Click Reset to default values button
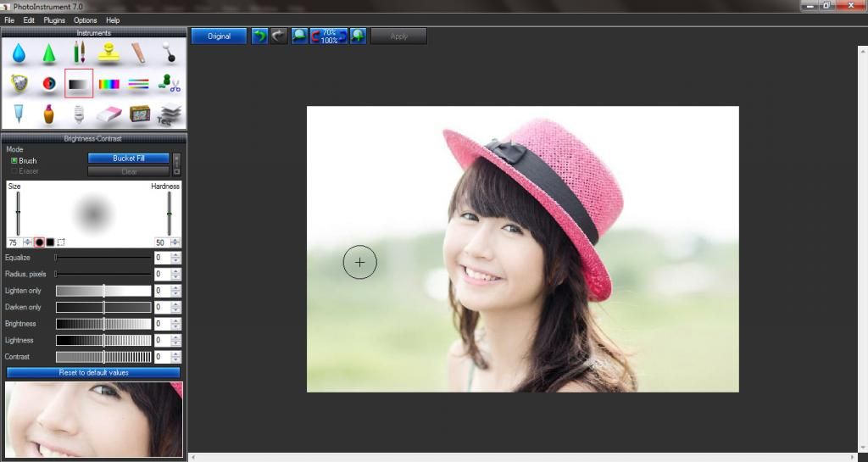The width and height of the screenshot is (868, 462). pyautogui.click(x=93, y=372)
